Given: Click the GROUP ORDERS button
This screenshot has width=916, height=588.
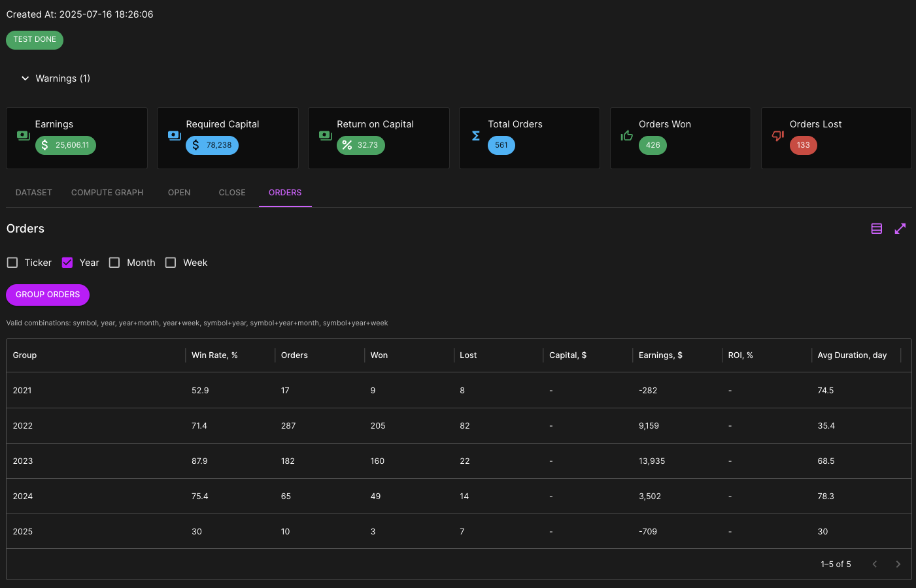Looking at the screenshot, I should (x=48, y=295).
